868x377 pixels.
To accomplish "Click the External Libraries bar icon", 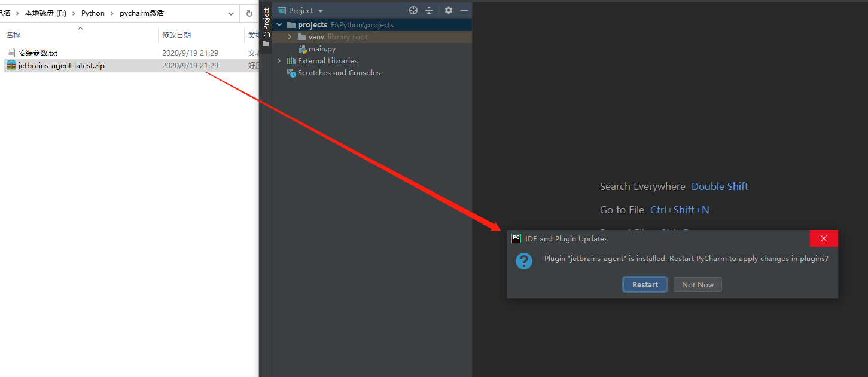I will [291, 61].
